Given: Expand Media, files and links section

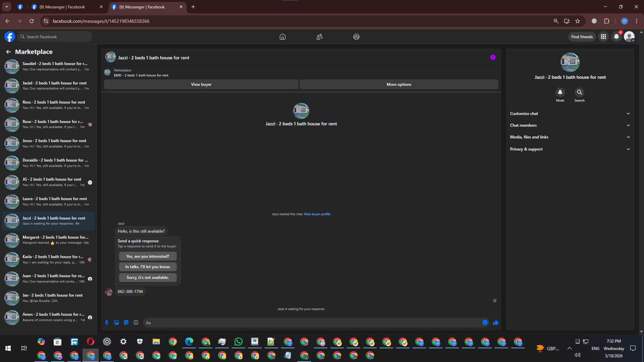Looking at the screenshot, I should point(570,137).
